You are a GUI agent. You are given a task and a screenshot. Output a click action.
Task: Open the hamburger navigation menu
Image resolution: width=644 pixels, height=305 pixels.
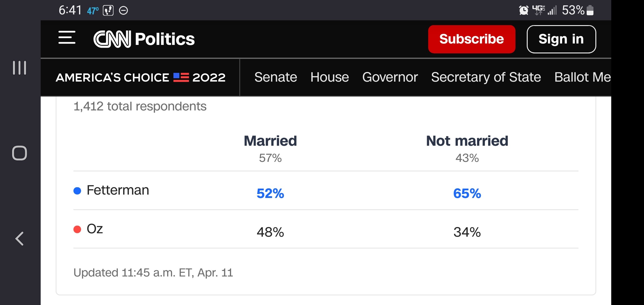(x=67, y=38)
